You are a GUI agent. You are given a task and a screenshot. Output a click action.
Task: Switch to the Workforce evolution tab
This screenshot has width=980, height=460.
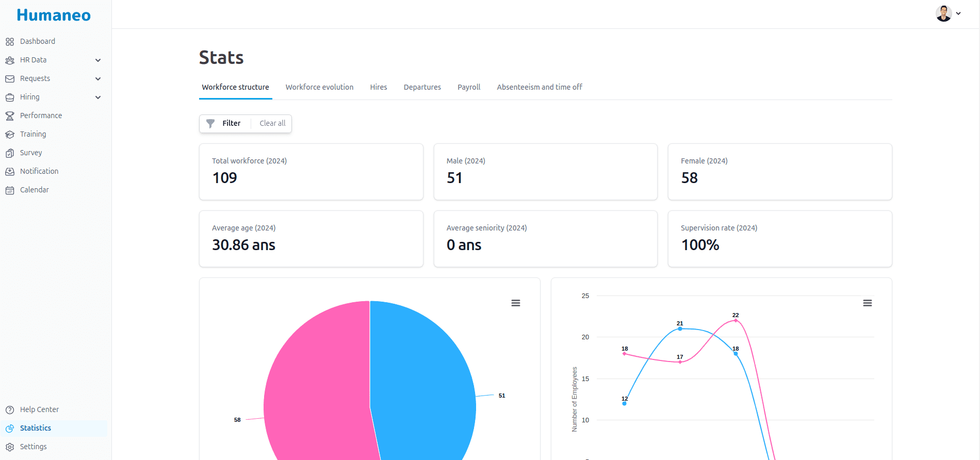[x=320, y=87]
